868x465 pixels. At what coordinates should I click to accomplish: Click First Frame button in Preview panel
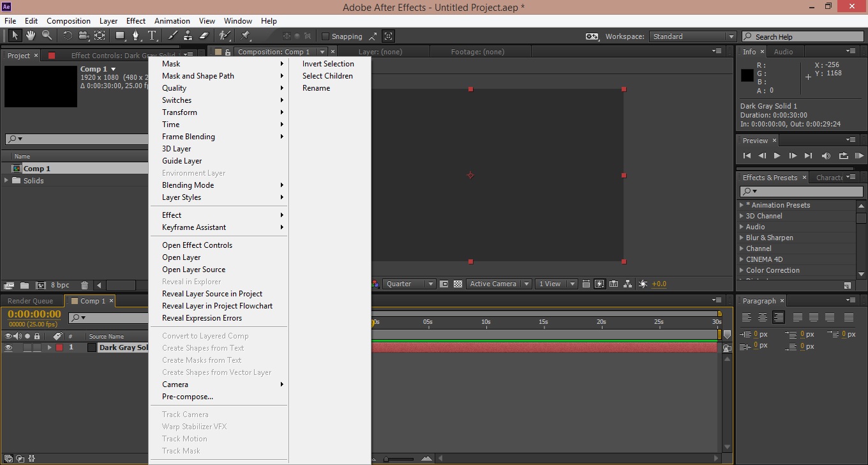pyautogui.click(x=747, y=156)
